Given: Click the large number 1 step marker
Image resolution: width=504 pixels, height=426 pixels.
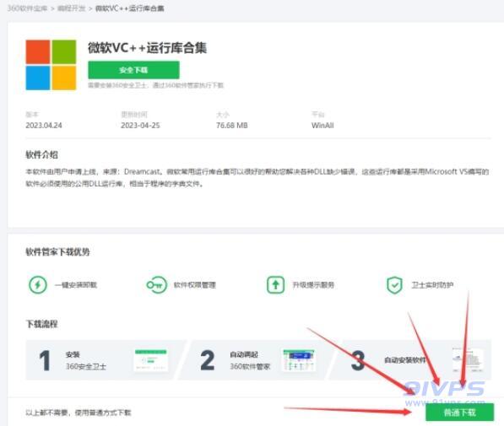Looking at the screenshot, I should tap(45, 360).
